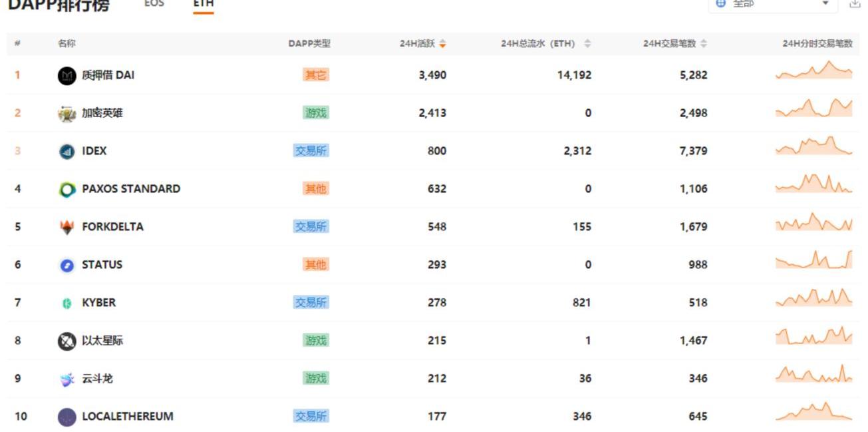Click the 1,679 transaction count value
Viewport: 868px width, 432px height.
coord(694,227)
